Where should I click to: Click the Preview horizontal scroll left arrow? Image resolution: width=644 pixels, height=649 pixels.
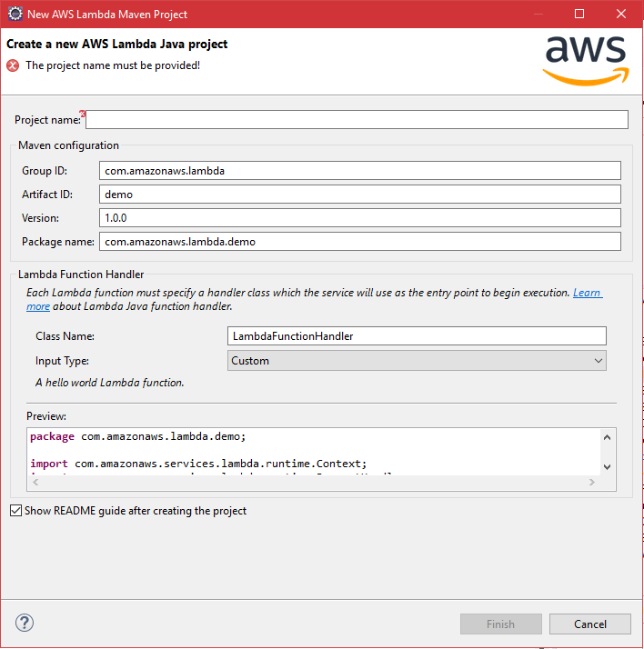[x=35, y=482]
